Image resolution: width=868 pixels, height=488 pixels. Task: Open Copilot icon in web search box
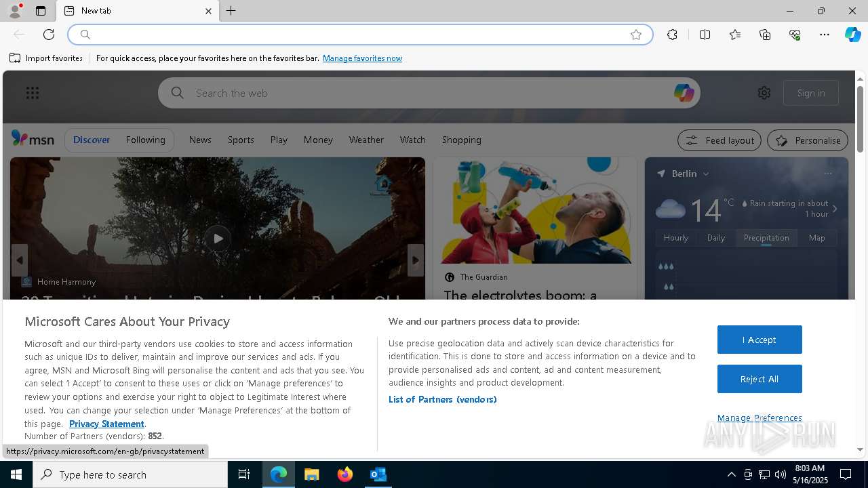coord(684,93)
